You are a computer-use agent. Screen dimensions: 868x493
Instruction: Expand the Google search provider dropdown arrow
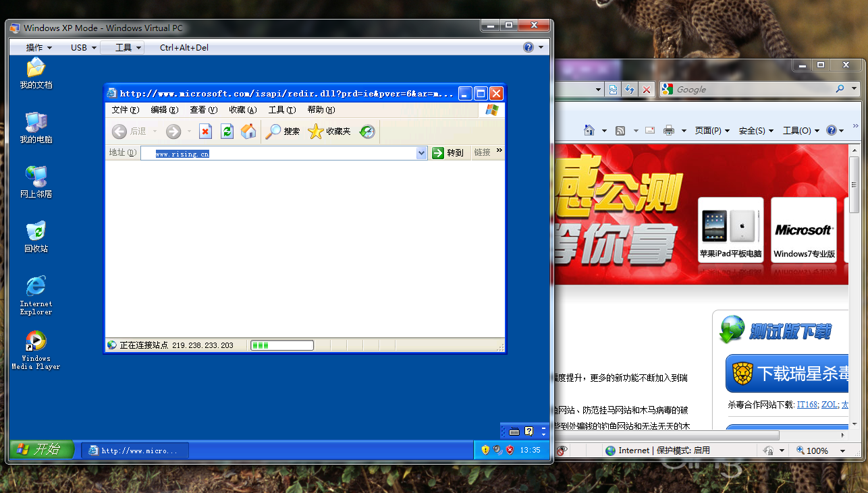pos(852,89)
